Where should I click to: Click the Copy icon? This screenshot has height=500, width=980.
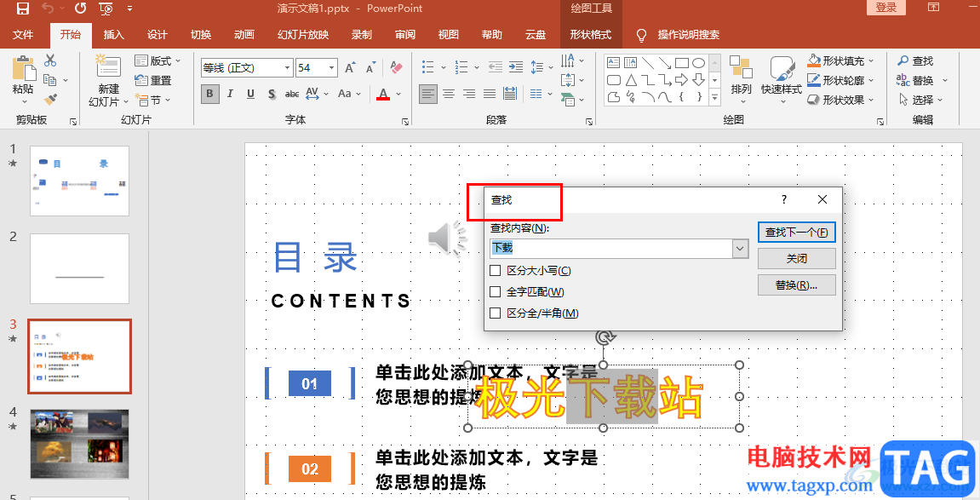[50, 80]
